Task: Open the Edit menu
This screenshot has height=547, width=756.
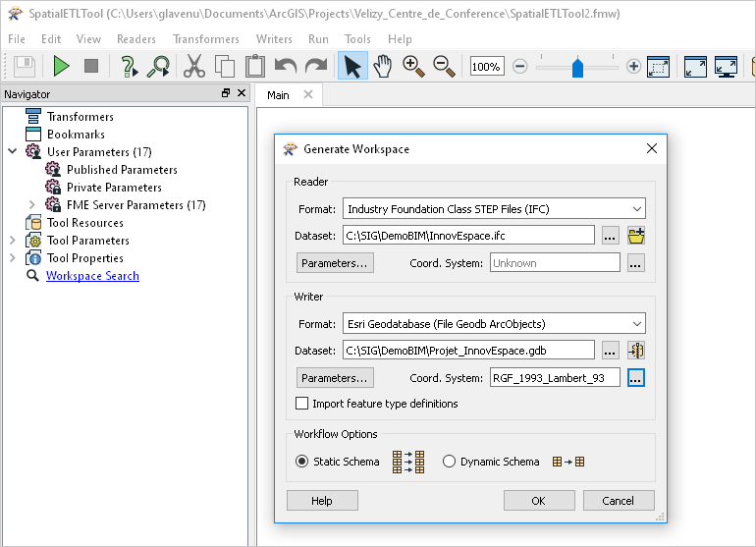Action: tap(51, 39)
